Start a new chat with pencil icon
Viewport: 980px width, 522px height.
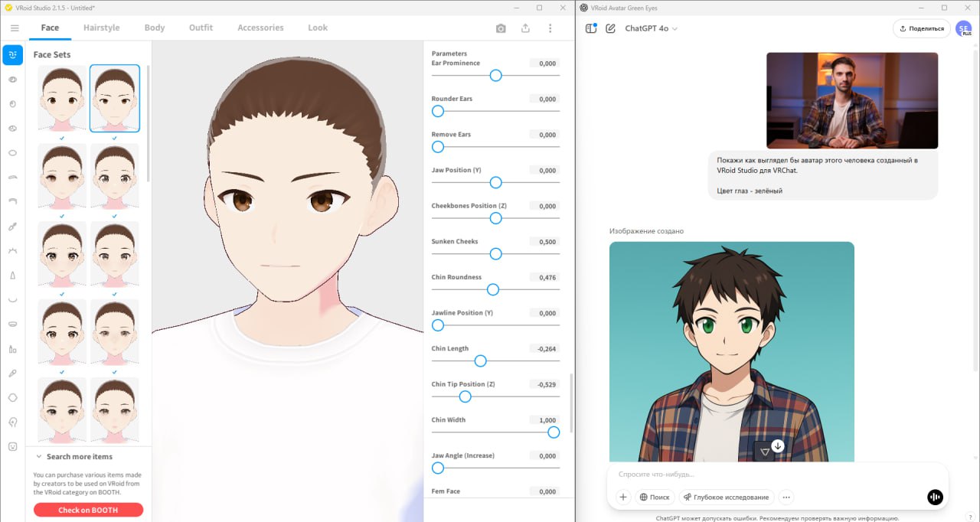tap(610, 28)
